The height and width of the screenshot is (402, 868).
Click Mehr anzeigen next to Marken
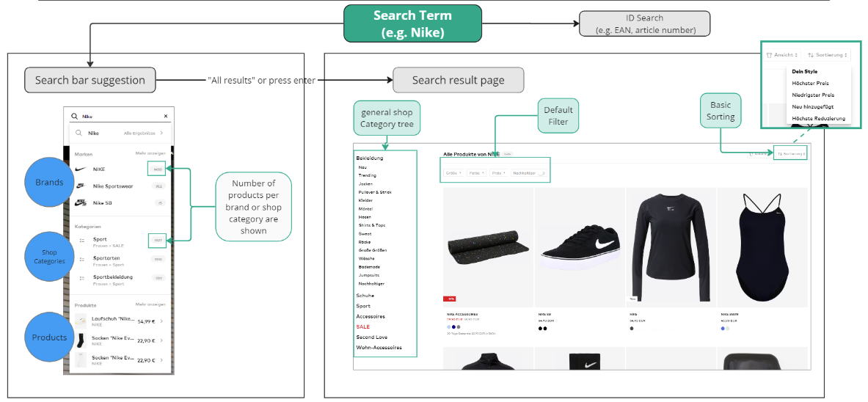click(x=150, y=154)
